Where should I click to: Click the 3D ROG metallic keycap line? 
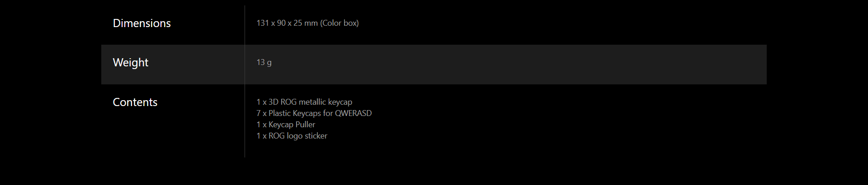(304, 102)
